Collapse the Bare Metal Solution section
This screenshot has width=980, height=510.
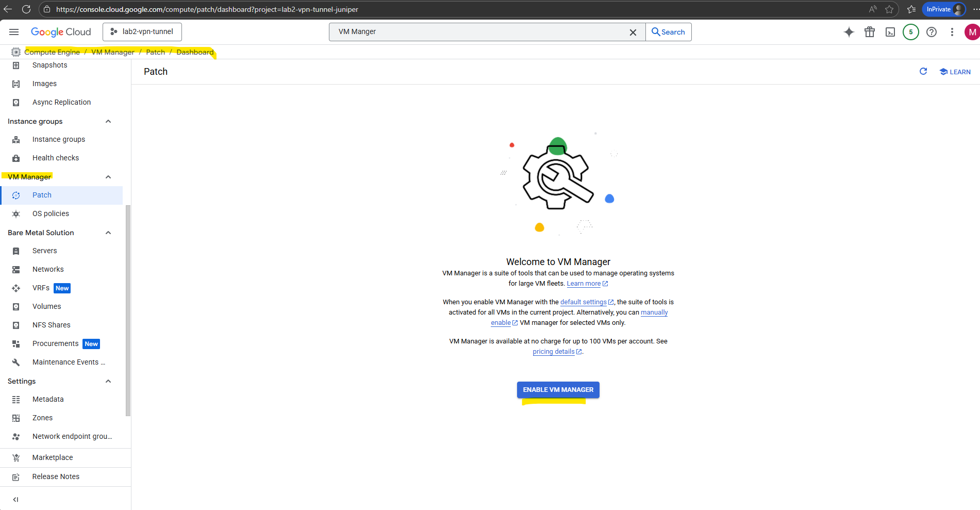[108, 233]
